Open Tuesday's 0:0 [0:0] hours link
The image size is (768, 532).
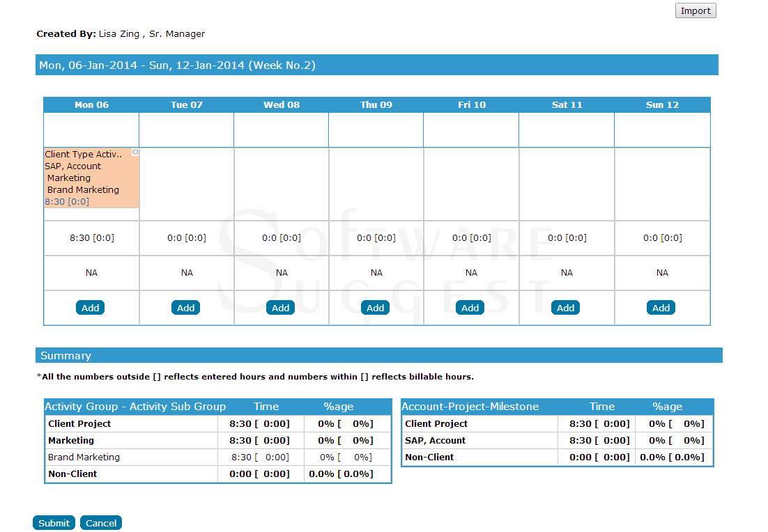185,237
